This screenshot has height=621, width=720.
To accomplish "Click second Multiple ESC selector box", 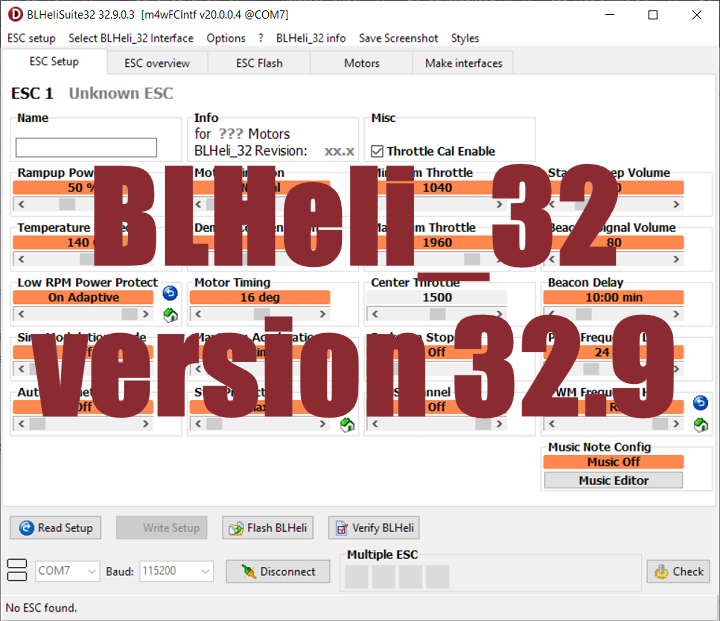I will [x=383, y=577].
